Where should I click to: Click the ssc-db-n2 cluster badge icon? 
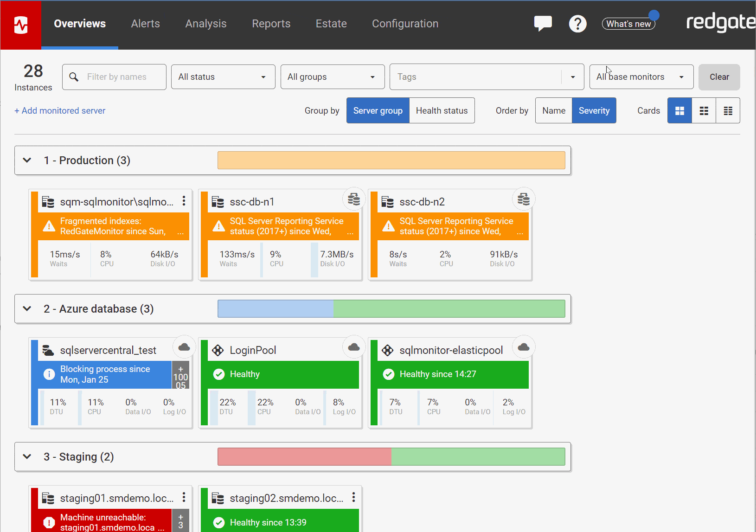[x=524, y=199]
